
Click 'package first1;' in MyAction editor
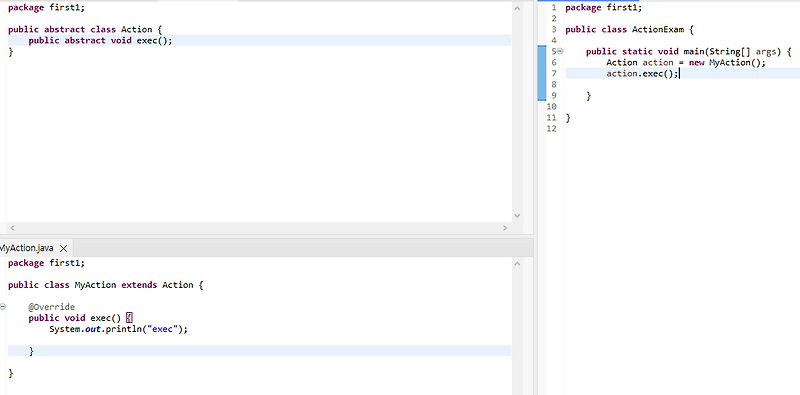(x=46, y=263)
